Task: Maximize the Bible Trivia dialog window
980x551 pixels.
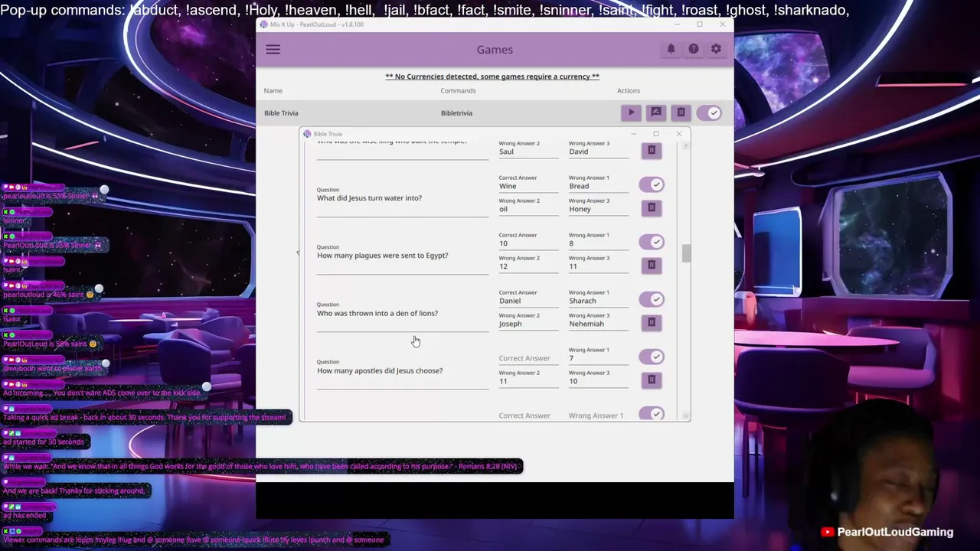Action: (656, 134)
